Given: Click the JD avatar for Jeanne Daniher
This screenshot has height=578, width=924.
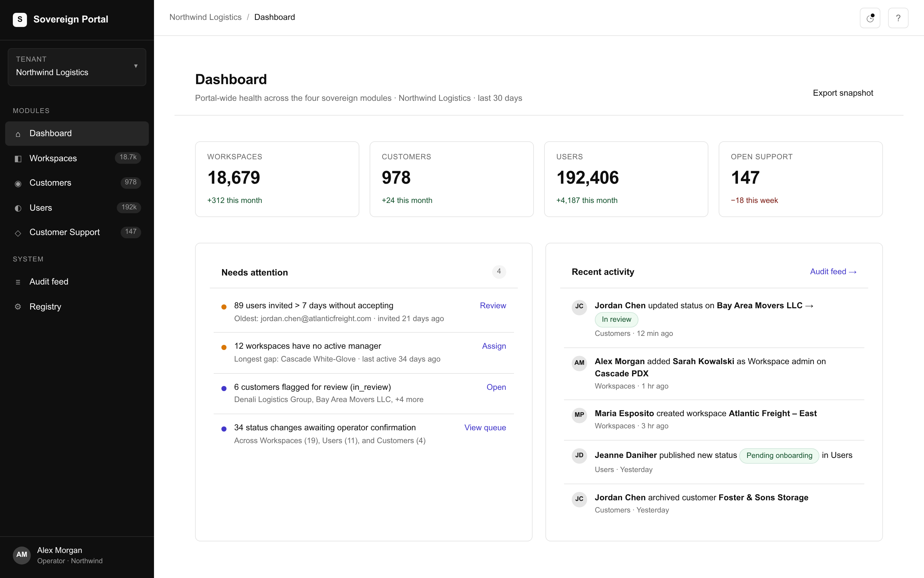Looking at the screenshot, I should tap(579, 455).
